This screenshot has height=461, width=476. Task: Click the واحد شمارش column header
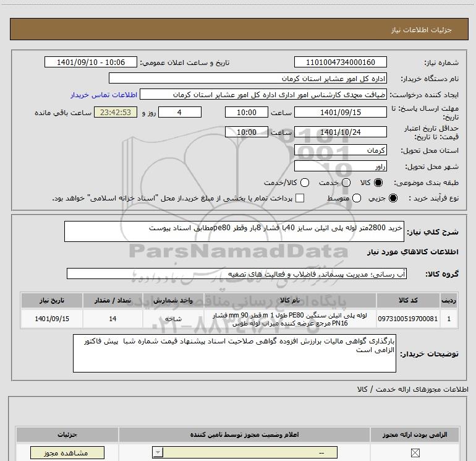tap(173, 300)
